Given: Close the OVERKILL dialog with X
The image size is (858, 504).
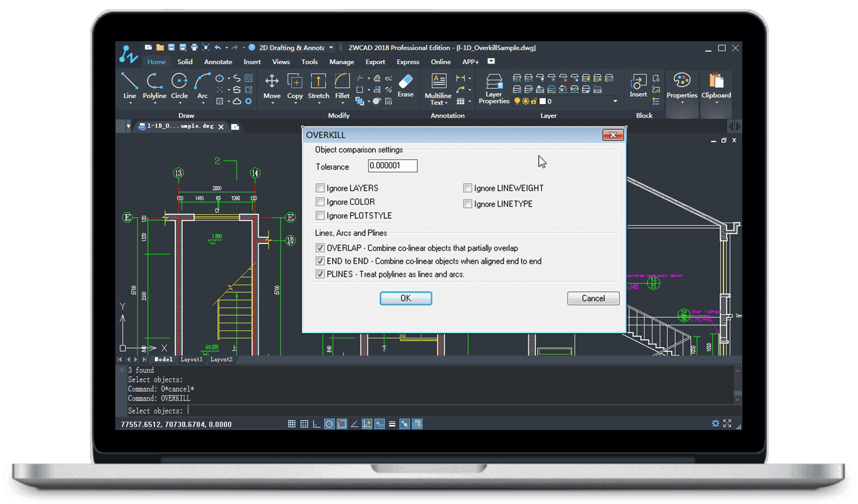Looking at the screenshot, I should click(613, 135).
